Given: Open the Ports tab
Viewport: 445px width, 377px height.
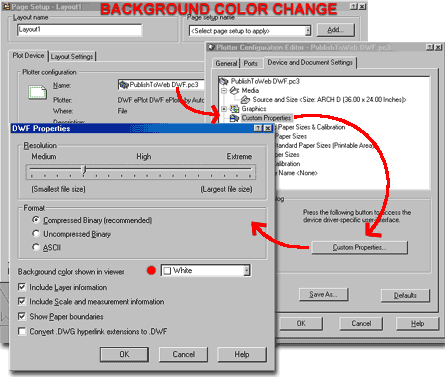Looking at the screenshot, I should (x=250, y=63).
